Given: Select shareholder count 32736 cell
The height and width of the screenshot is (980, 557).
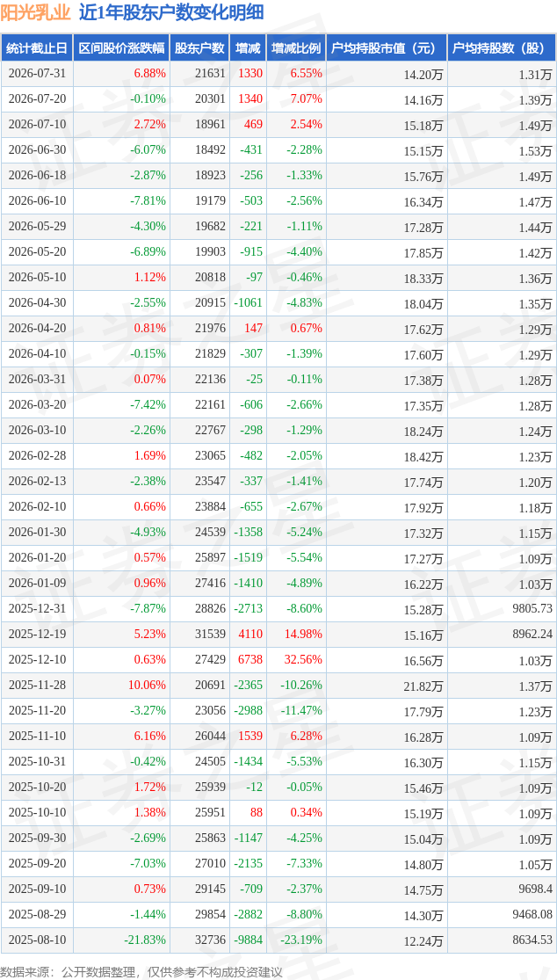Looking at the screenshot, I should [199, 940].
